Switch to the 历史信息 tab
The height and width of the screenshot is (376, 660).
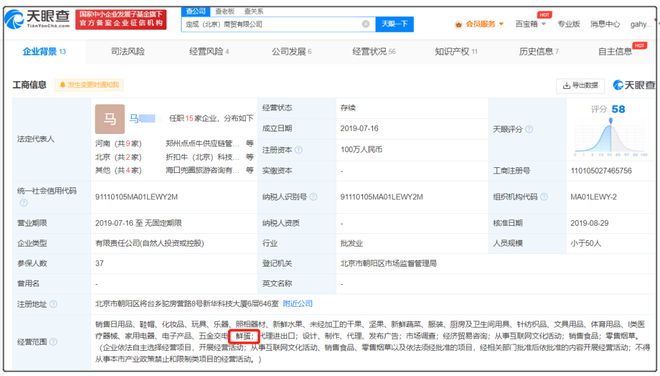point(539,51)
